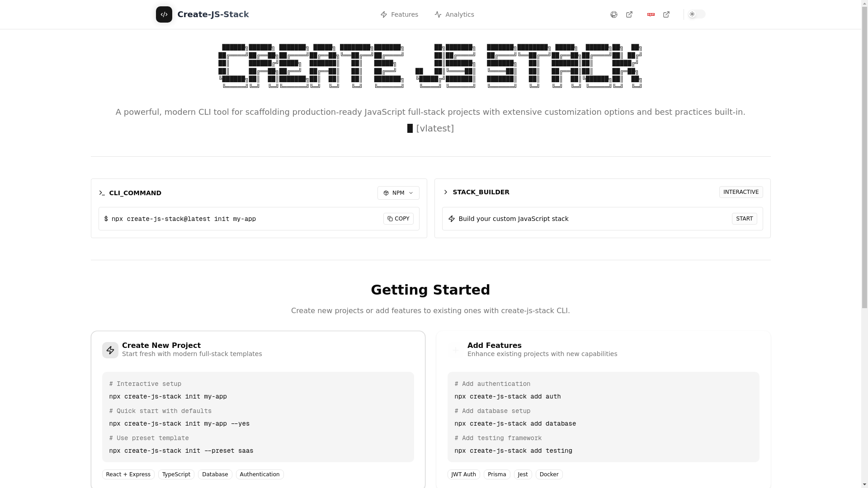Click the React + Express tag

(128, 474)
